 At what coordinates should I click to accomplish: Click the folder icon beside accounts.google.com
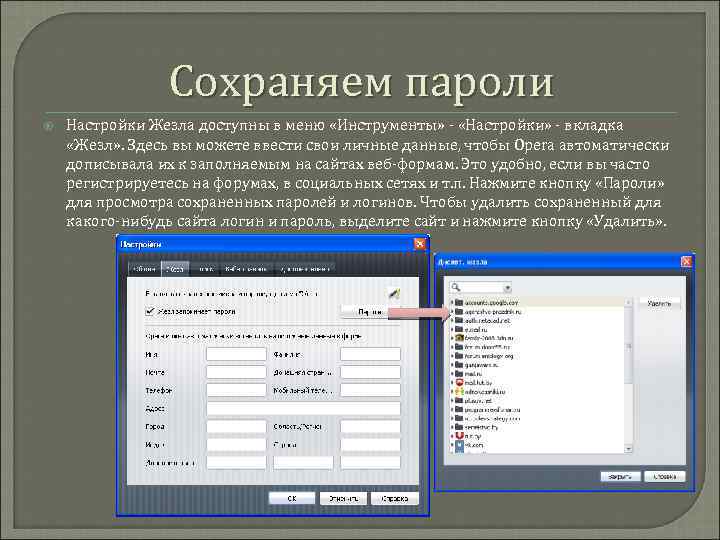459,303
